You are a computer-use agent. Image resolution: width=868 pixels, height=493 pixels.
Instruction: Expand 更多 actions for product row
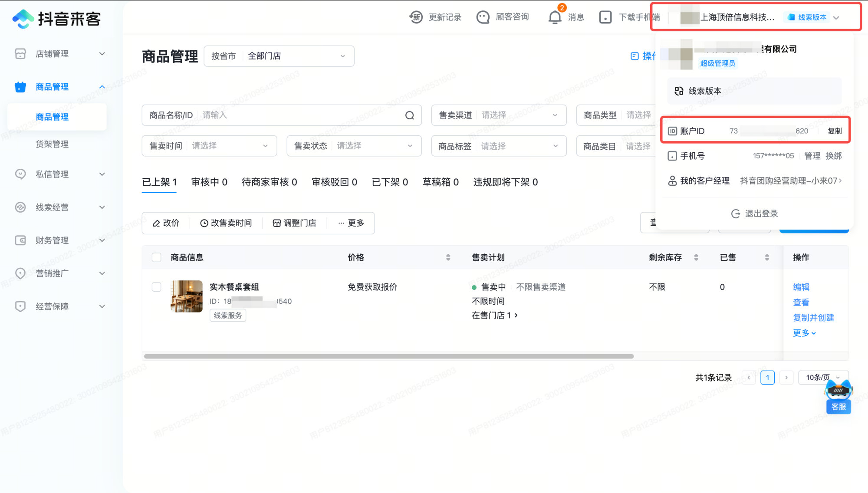pyautogui.click(x=805, y=333)
